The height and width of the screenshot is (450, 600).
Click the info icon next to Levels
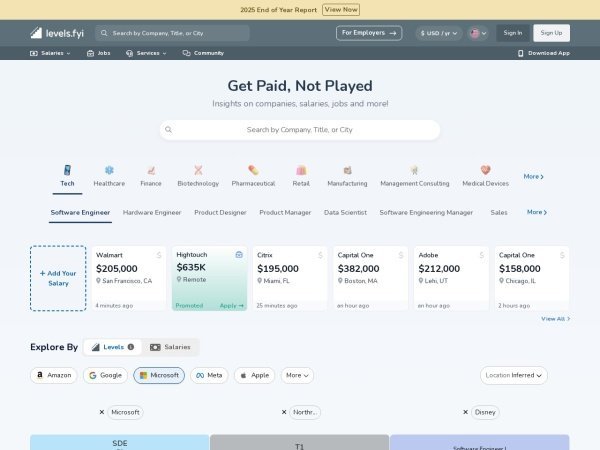131,347
